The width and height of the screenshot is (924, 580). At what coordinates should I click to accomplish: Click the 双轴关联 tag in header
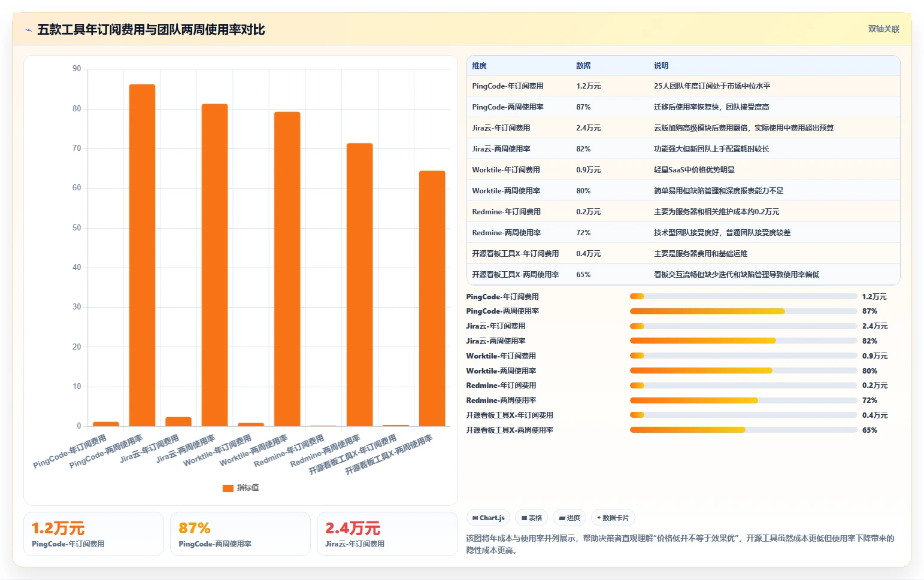click(883, 29)
